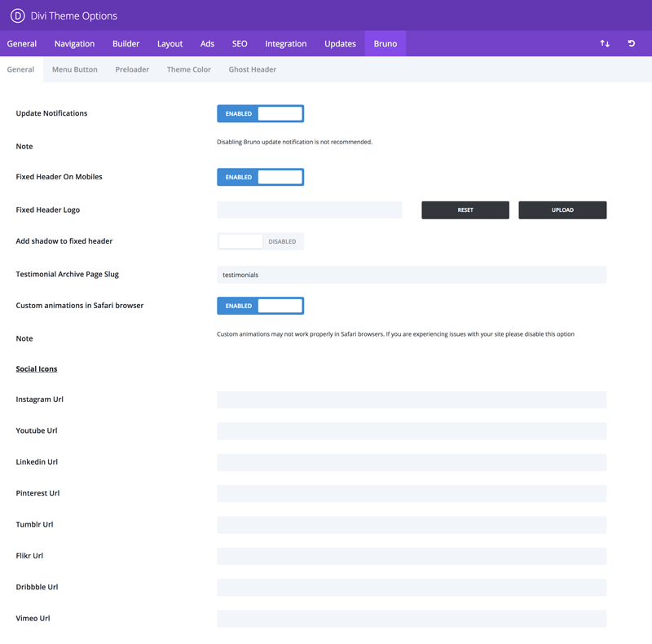The image size is (652, 644).
Task: Click the Instagram Url input field
Action: point(412,399)
